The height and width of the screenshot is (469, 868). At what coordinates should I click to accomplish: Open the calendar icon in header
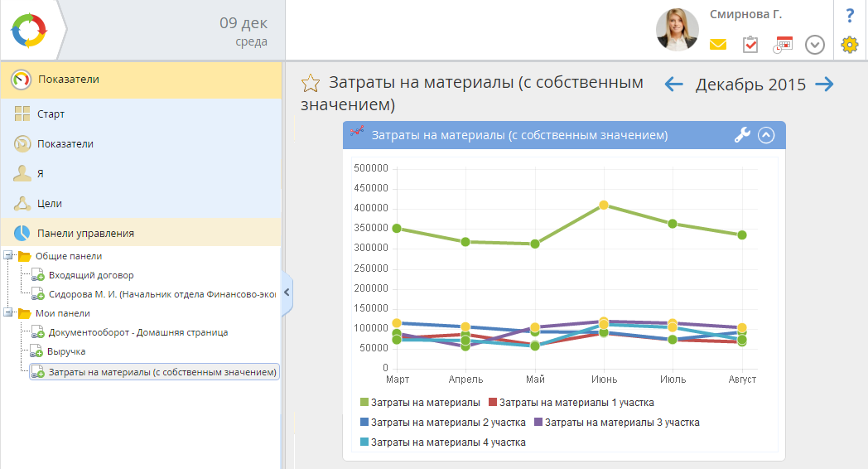click(x=783, y=45)
